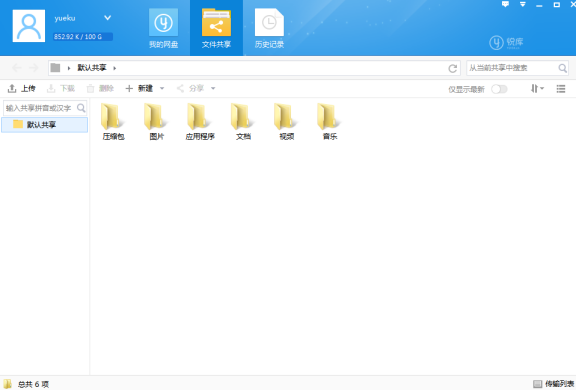
Task: Click the 上传 upload button
Action: pos(22,88)
